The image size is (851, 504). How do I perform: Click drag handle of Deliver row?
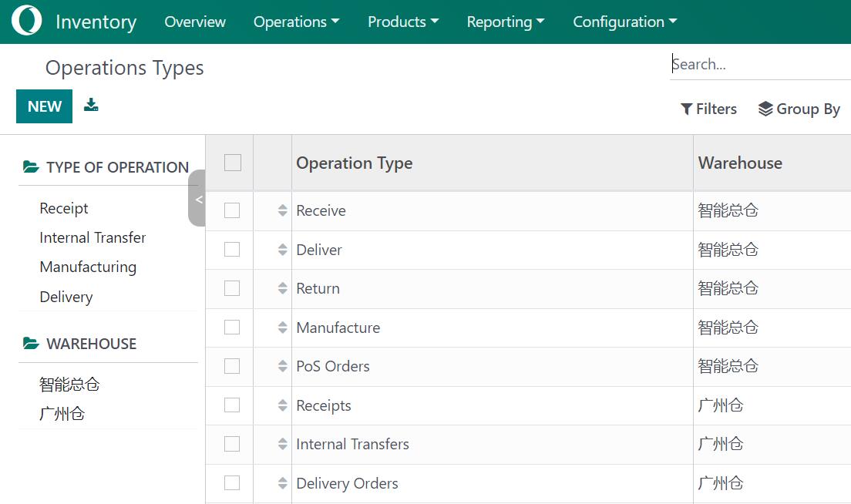[x=282, y=250]
